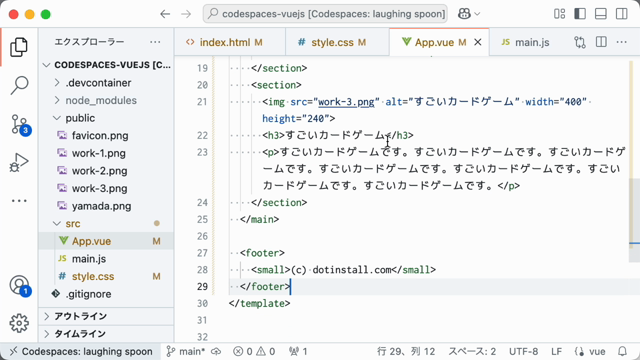Open the Accounts menu icon

(19, 285)
